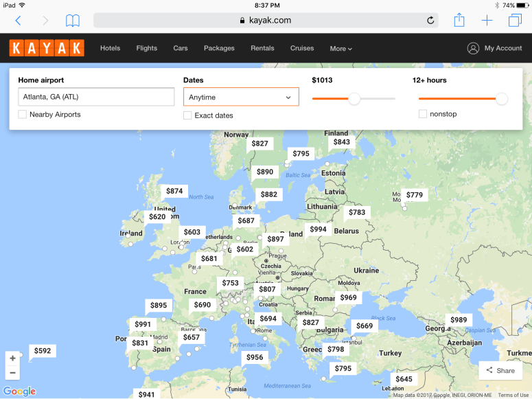
Task: Click the Share map button
Action: (x=500, y=370)
